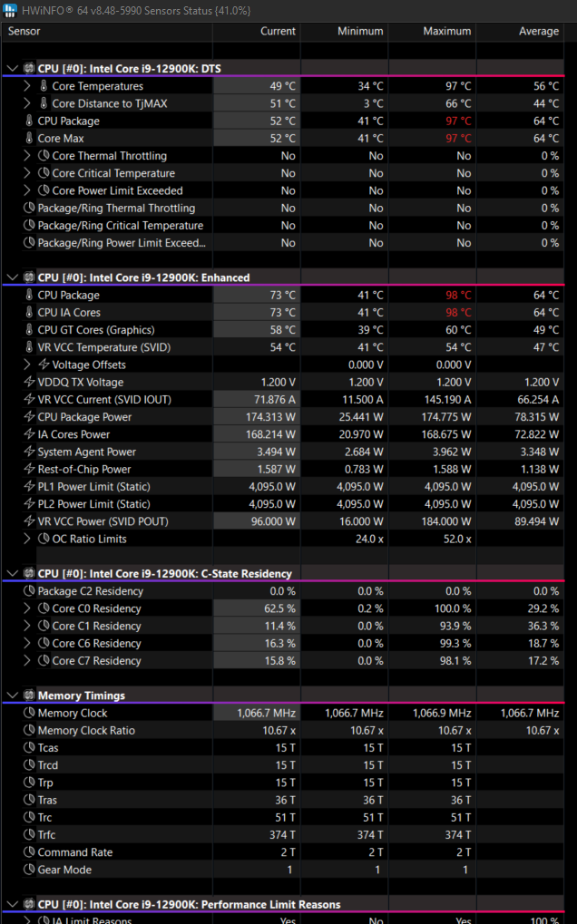577x924 pixels.
Task: Select the Trfc timing row
Action: tap(283, 834)
